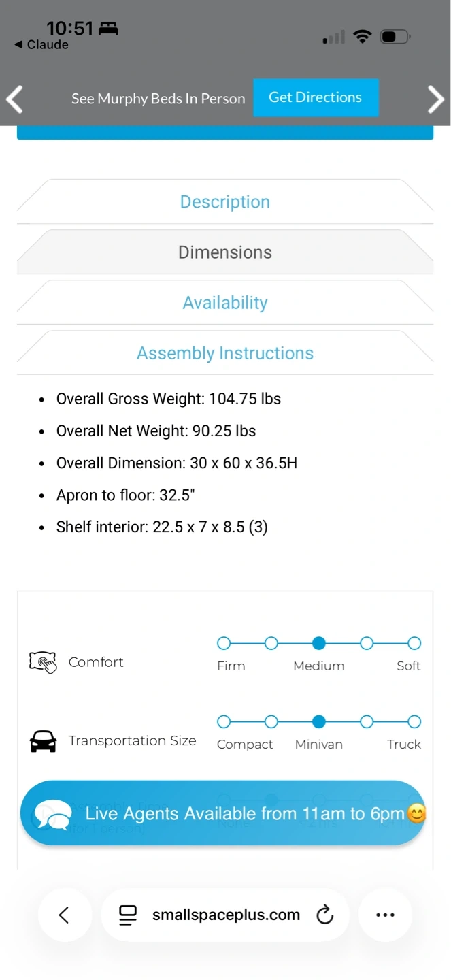
Task: Select the Truck transportation radio dot
Action: click(x=414, y=721)
